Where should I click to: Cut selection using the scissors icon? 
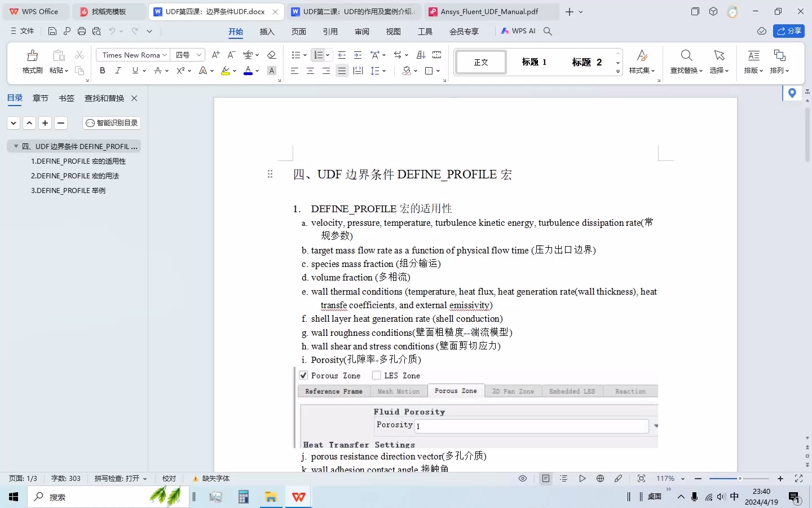80,55
